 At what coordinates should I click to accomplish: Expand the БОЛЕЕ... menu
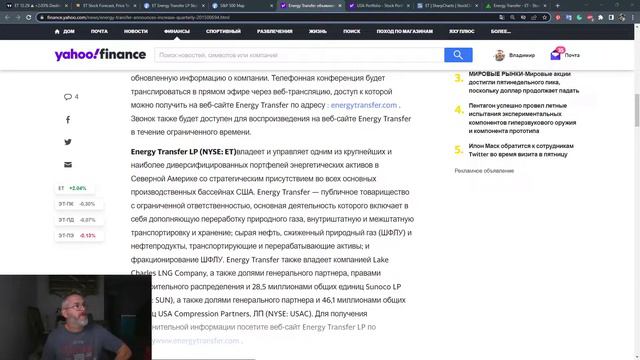(501, 31)
